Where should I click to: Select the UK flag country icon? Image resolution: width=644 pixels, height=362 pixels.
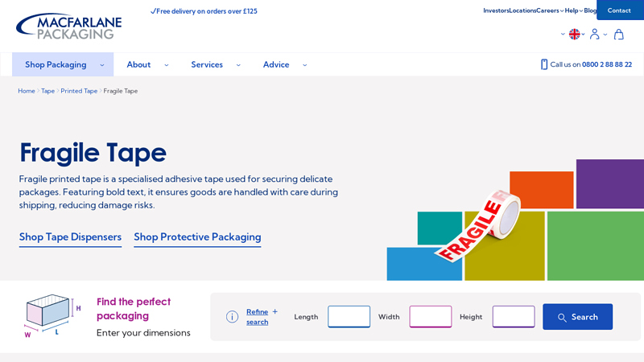[x=575, y=35]
